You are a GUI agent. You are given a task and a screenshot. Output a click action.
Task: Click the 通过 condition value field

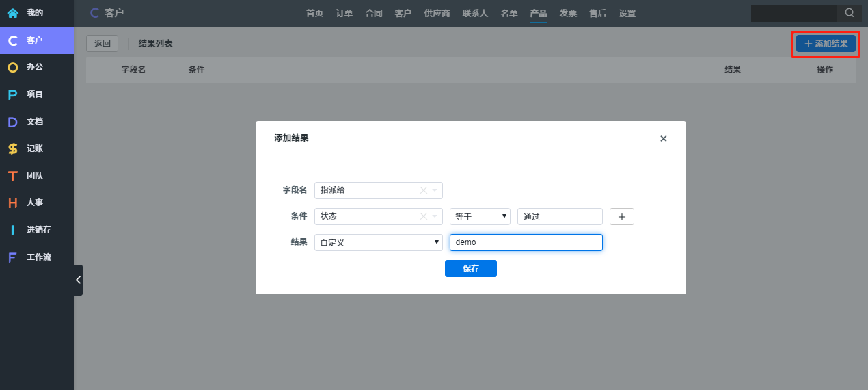click(x=559, y=216)
